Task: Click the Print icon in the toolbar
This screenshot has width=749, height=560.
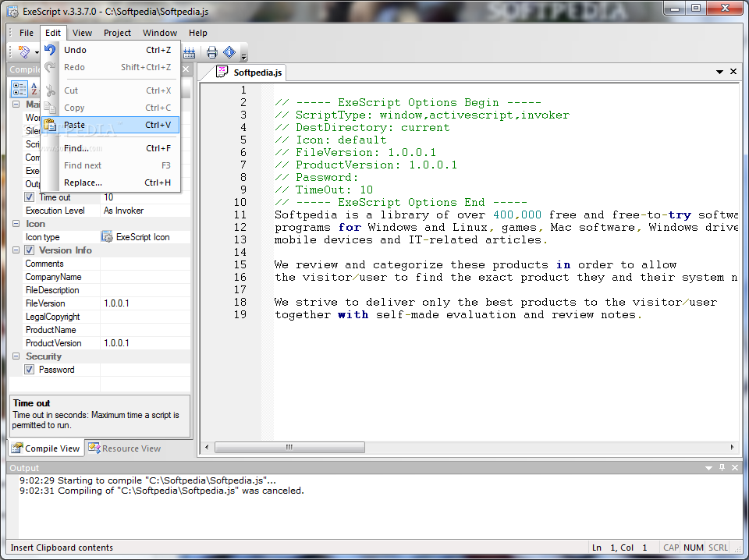Action: pyautogui.click(x=211, y=52)
